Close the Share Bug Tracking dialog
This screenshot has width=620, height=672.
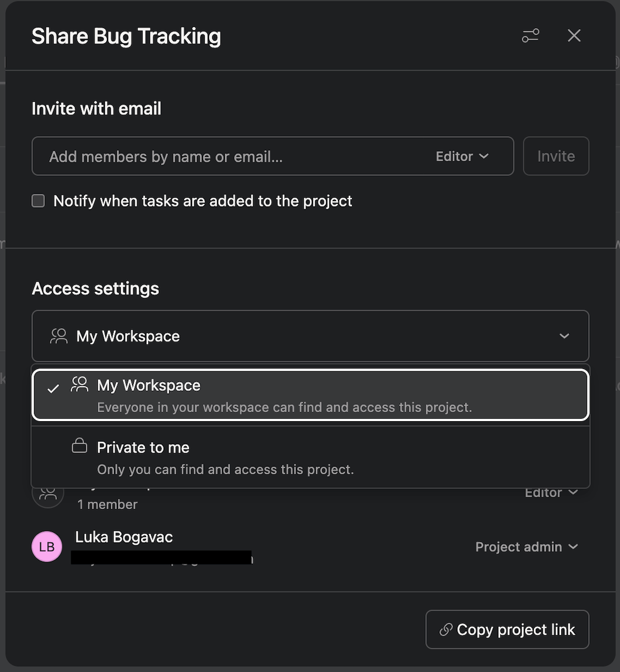(x=574, y=36)
